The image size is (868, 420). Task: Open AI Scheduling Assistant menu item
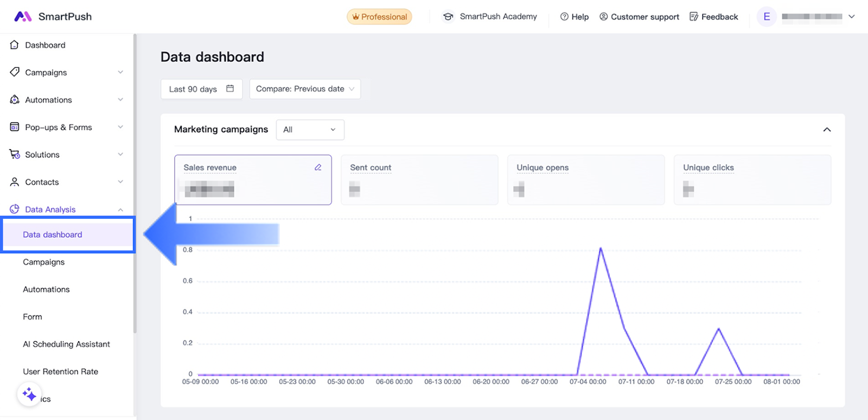[x=66, y=344]
